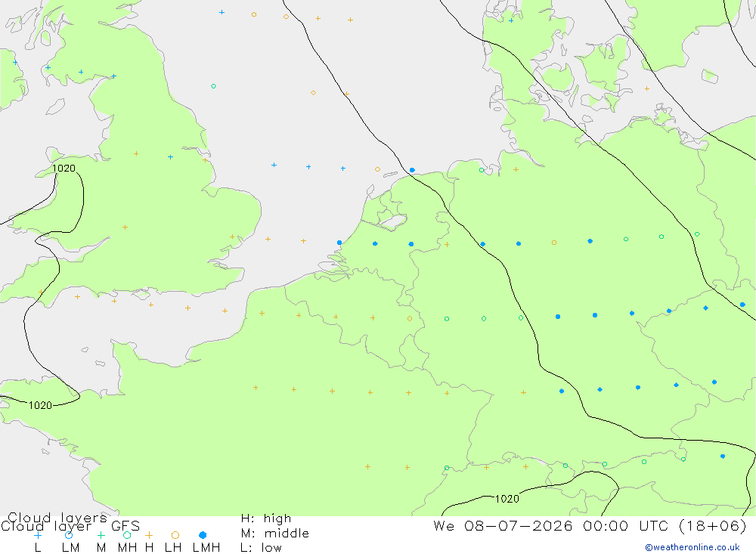Click the green circle MH legend symbol
Viewport: 756px width, 554px height.
(x=127, y=535)
